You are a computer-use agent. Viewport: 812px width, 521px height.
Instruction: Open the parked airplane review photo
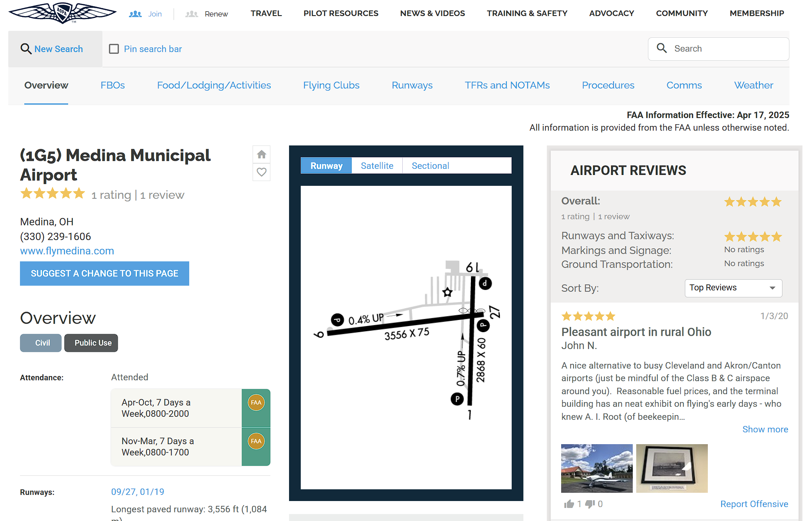coord(597,468)
